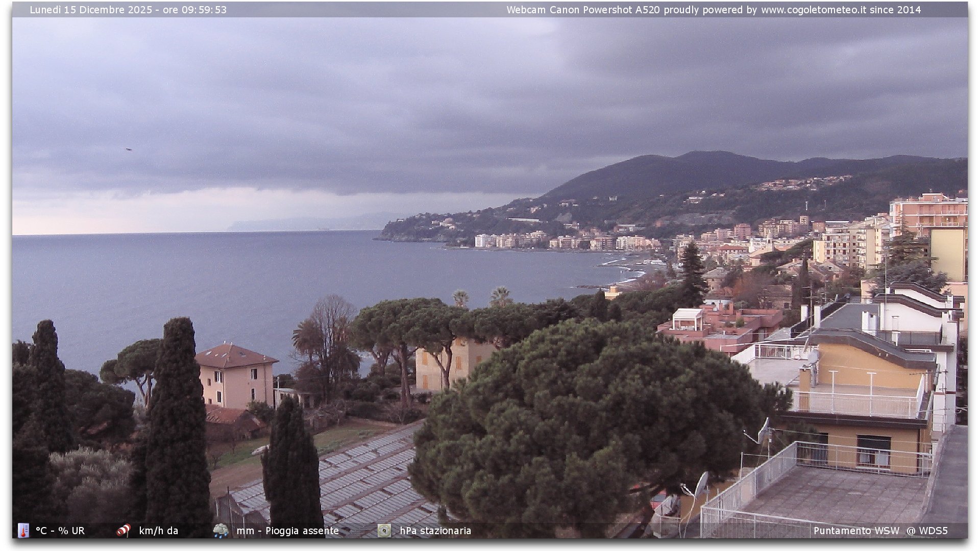This screenshot has width=980, height=551.
Task: Click the small flying object in the sky
Action: point(128,149)
